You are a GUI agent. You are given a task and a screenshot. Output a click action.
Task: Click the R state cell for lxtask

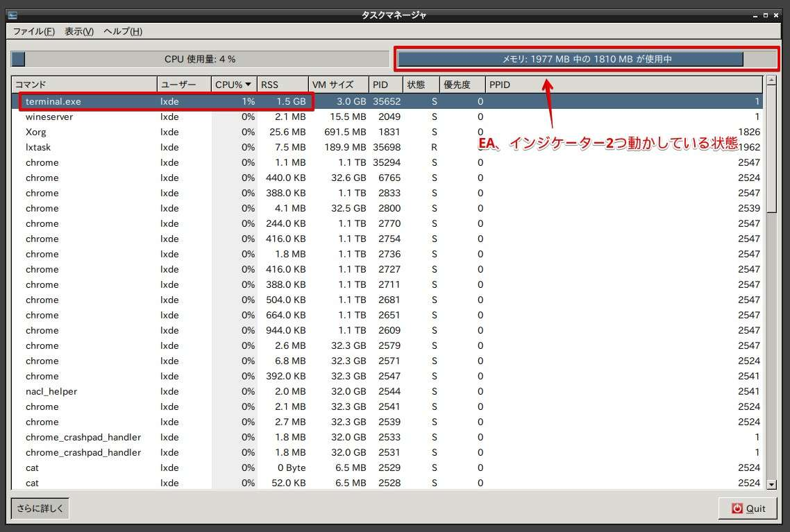434,147
